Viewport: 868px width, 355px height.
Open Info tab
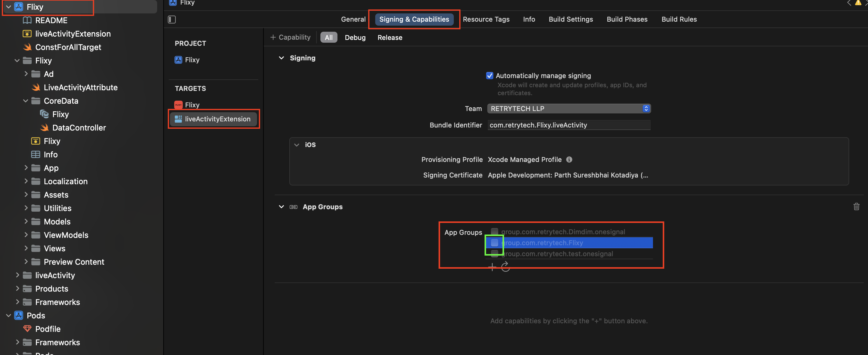[529, 19]
